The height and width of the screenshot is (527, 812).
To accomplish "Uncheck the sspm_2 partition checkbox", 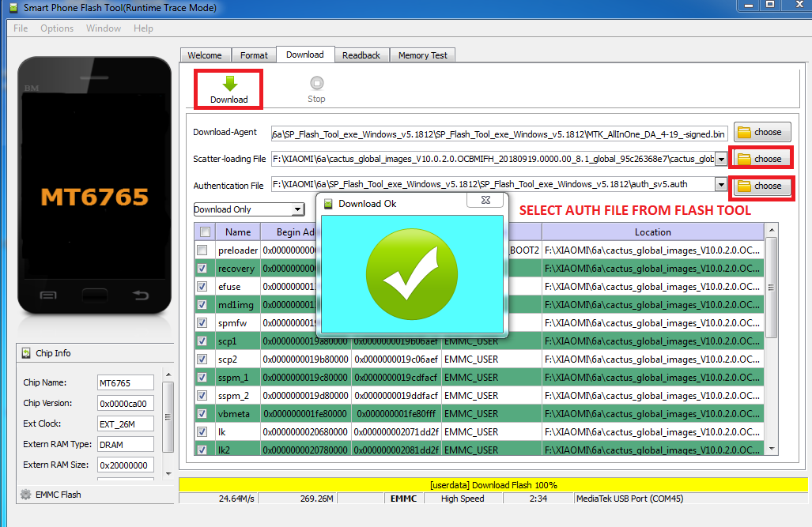I will pos(202,395).
